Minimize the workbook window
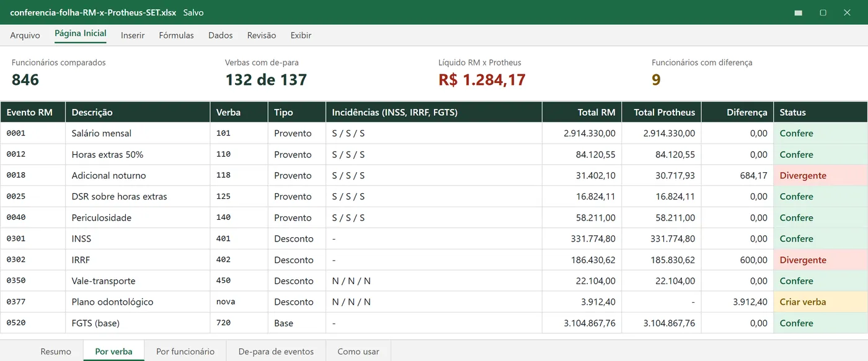Viewport: 868px width, 361px height. tap(799, 12)
